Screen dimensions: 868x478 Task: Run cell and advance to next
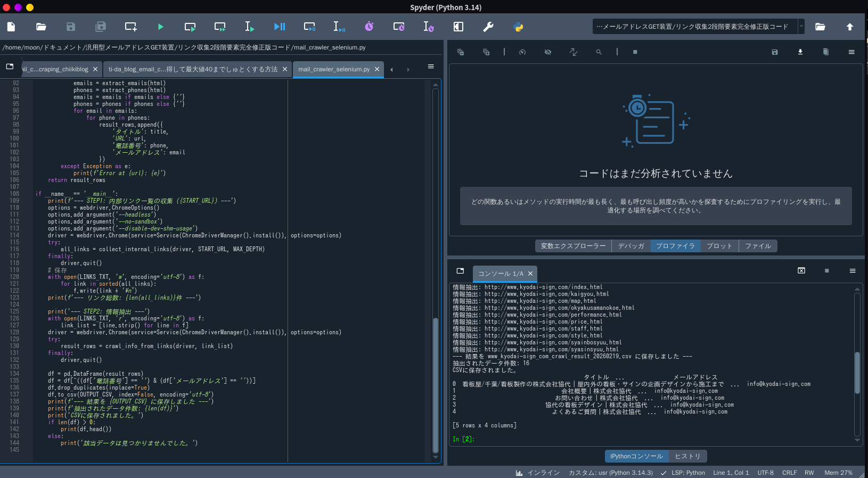click(x=220, y=27)
